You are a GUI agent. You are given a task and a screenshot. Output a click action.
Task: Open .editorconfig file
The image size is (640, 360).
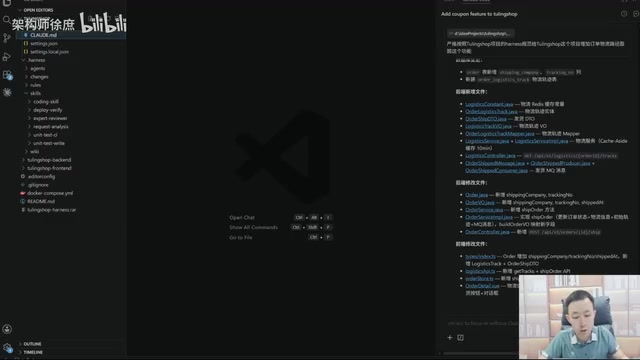[x=41, y=176]
